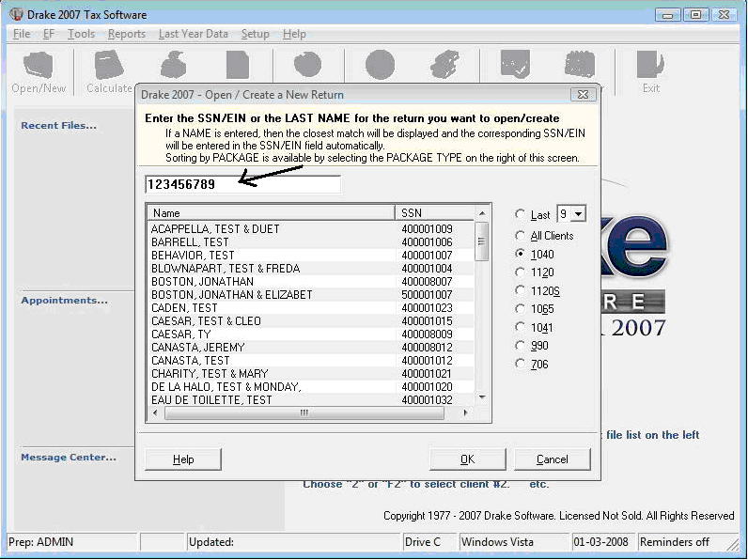Image resolution: width=748 pixels, height=560 pixels.
Task: Click the list's horizontal scroll right arrow
Action: [465, 413]
